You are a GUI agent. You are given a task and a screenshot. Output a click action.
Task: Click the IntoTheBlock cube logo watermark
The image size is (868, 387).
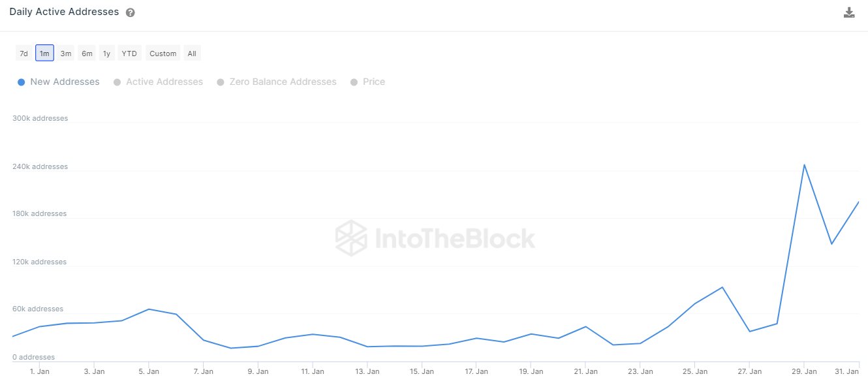(x=350, y=238)
